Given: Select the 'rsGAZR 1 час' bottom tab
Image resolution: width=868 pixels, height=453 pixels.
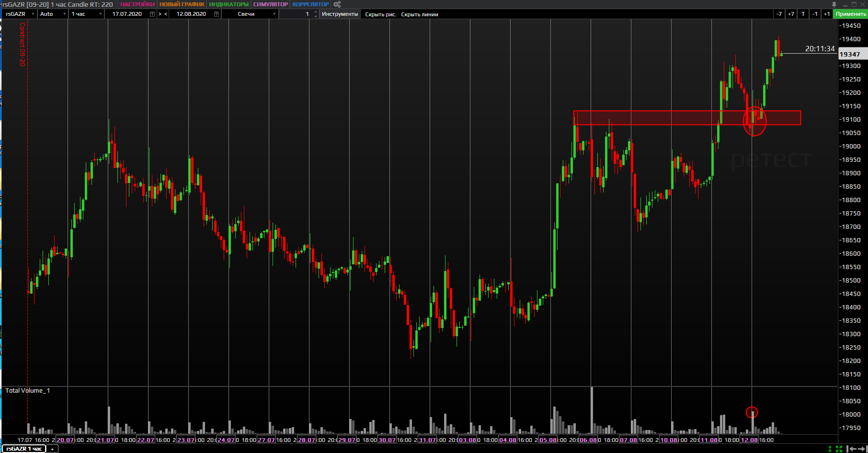Looking at the screenshot, I should click(x=24, y=449).
